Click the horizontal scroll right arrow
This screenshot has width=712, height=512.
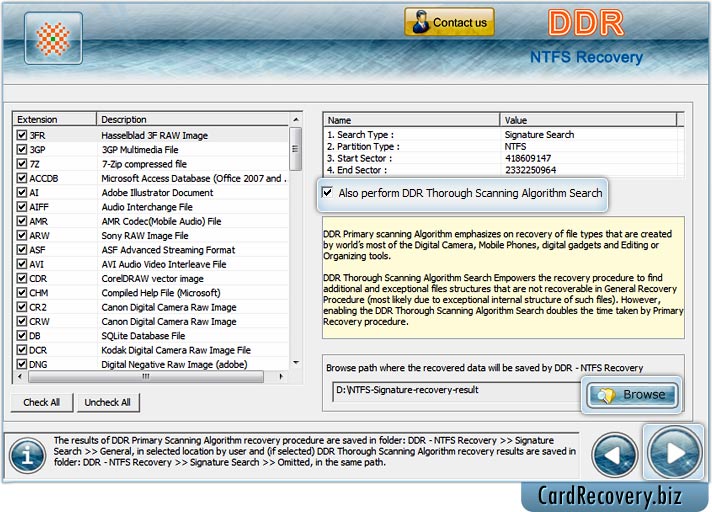pos(282,376)
